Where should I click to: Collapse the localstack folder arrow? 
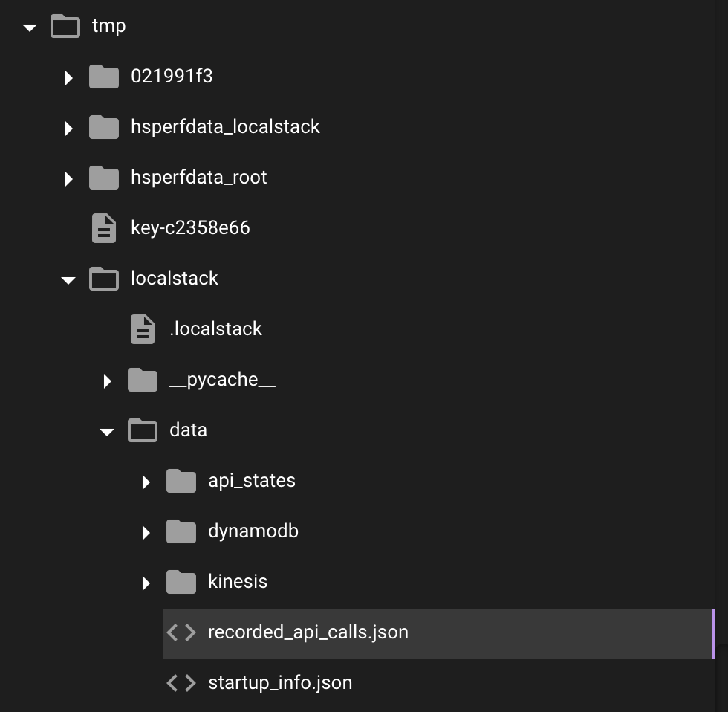[x=68, y=280]
